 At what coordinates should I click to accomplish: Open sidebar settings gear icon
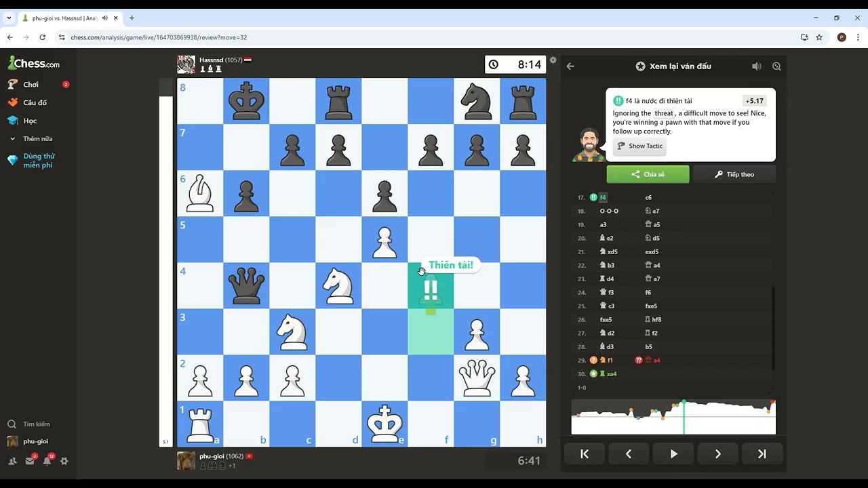[x=64, y=461]
